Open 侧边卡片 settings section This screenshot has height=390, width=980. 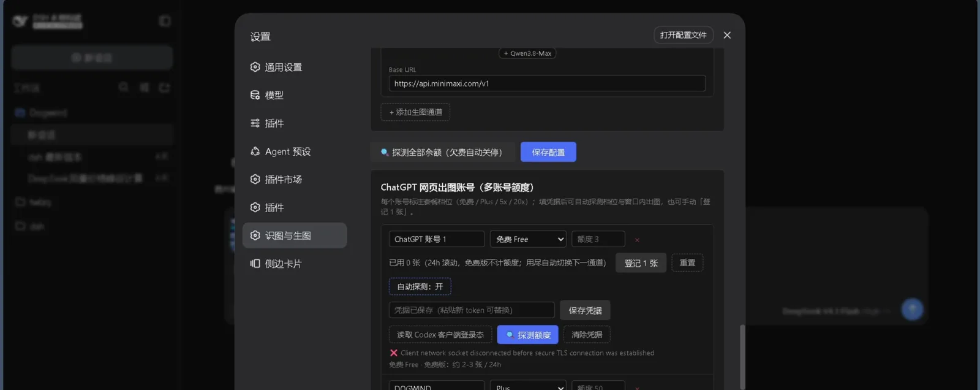295,264
